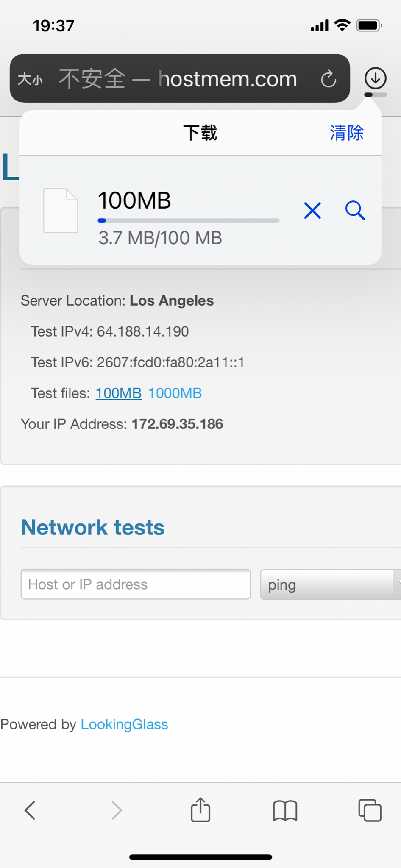
Task: Click the 100MB download progress bar
Action: (188, 220)
